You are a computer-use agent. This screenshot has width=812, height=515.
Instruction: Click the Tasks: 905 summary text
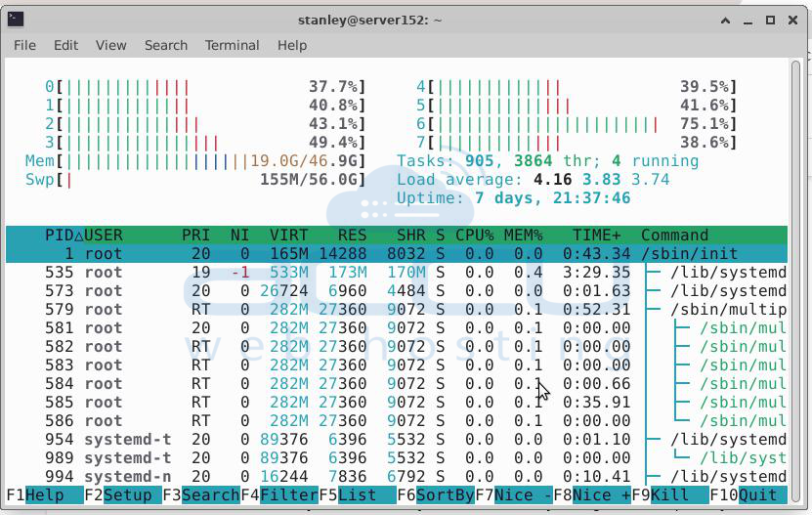click(x=547, y=161)
